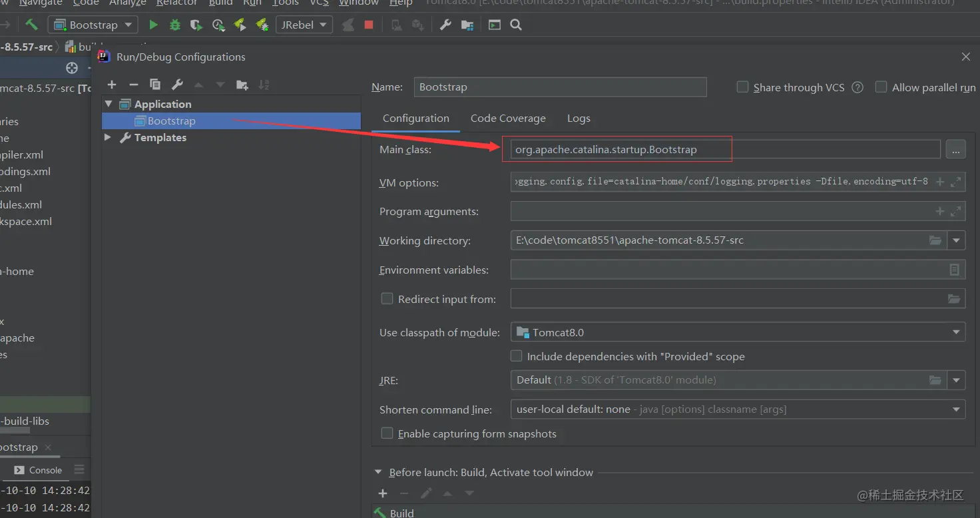Viewport: 980px width, 518px height.
Task: Enable Allow parallel run checkbox
Action: tap(881, 87)
